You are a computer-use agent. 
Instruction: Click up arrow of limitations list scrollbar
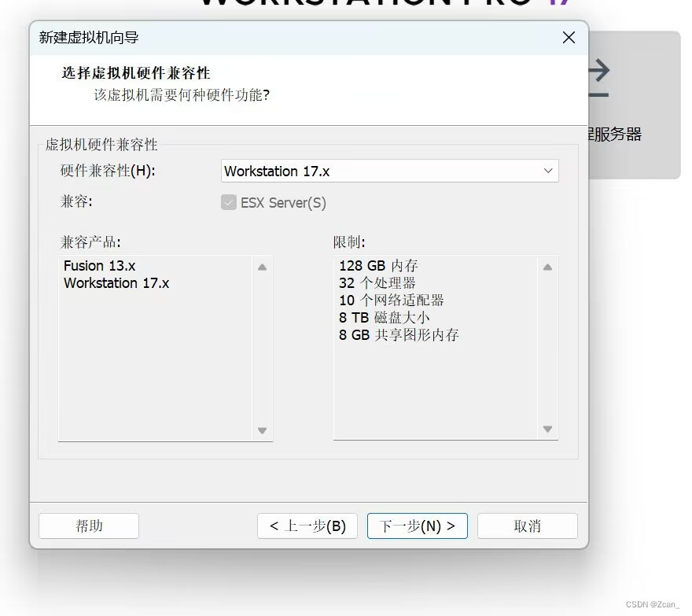[x=547, y=267]
